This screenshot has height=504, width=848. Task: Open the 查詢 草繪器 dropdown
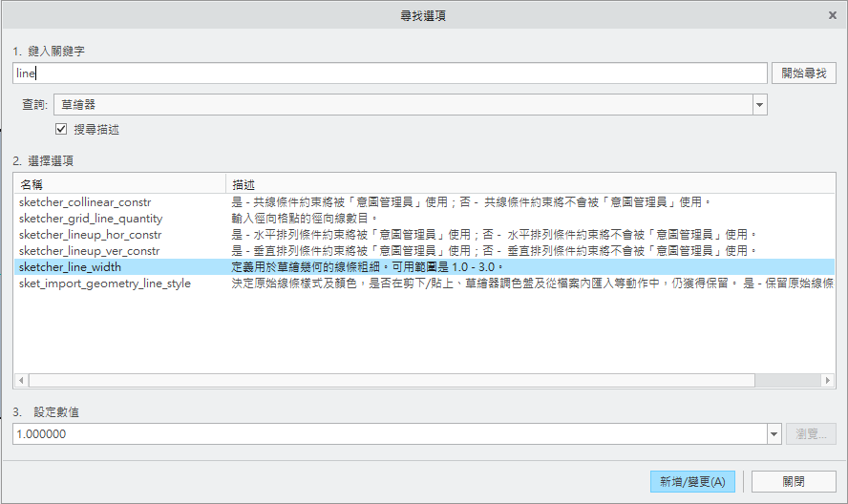point(759,104)
